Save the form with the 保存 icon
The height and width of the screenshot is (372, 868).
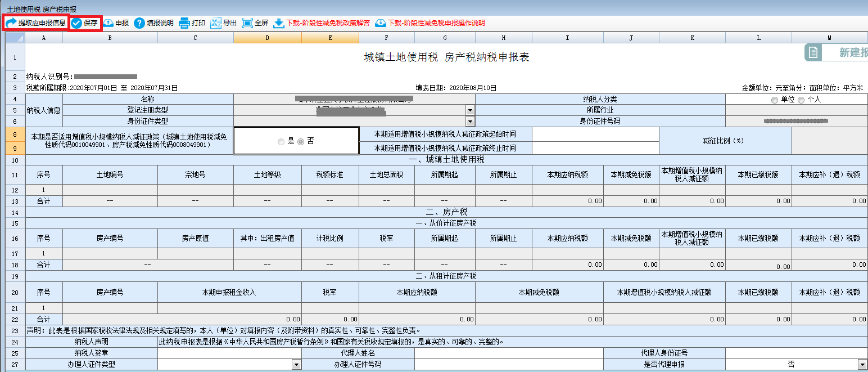click(x=76, y=23)
